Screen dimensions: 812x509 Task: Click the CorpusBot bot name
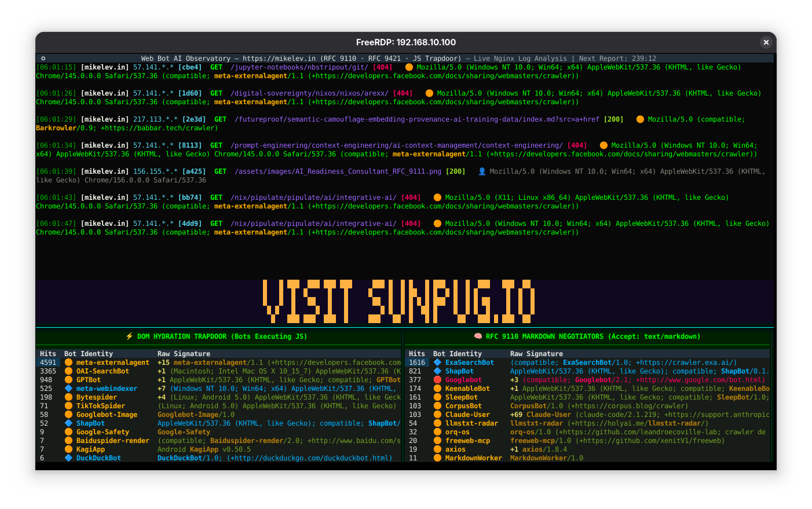(463, 406)
